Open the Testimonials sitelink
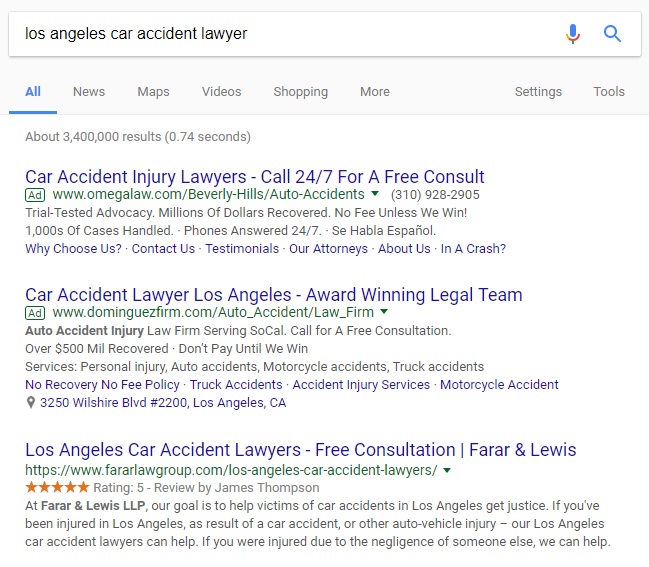The image size is (649, 567). click(242, 248)
